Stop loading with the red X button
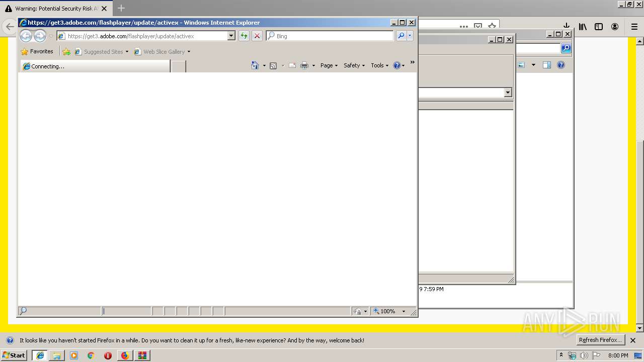The width and height of the screenshot is (644, 362). pos(257,36)
